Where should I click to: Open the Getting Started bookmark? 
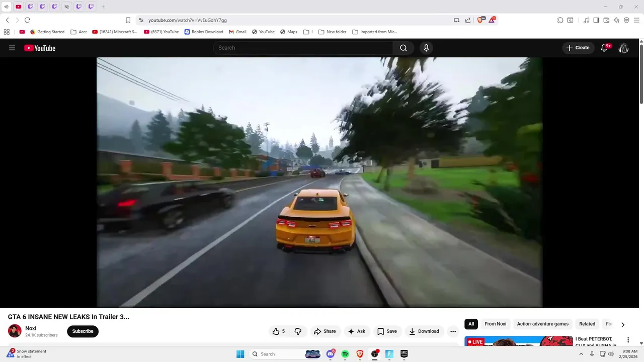click(x=47, y=32)
